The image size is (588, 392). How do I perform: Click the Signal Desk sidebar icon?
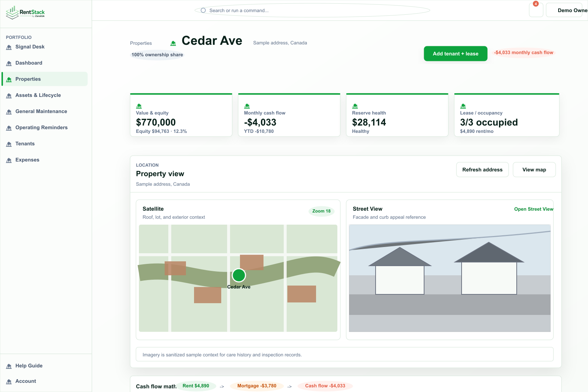click(x=9, y=47)
